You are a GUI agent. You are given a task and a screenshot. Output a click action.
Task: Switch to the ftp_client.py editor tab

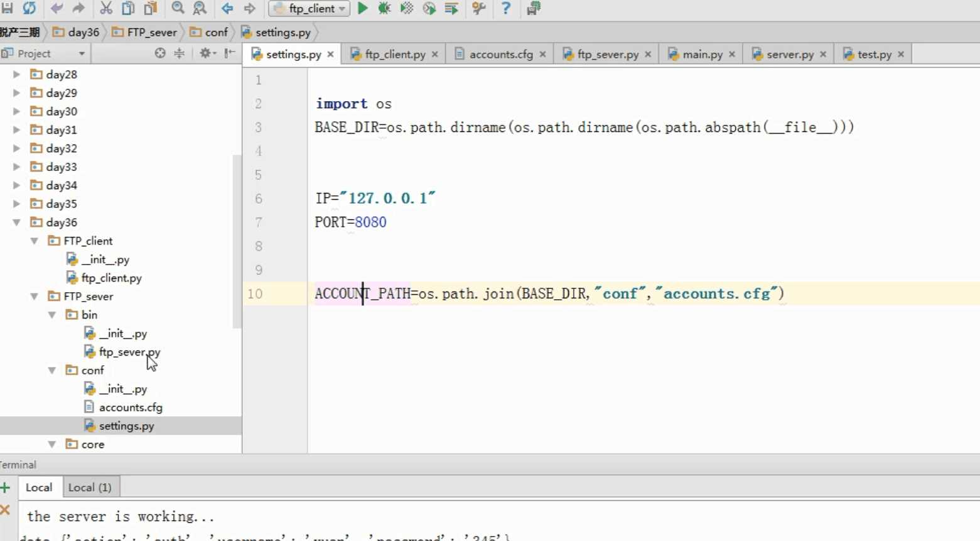[x=395, y=54]
